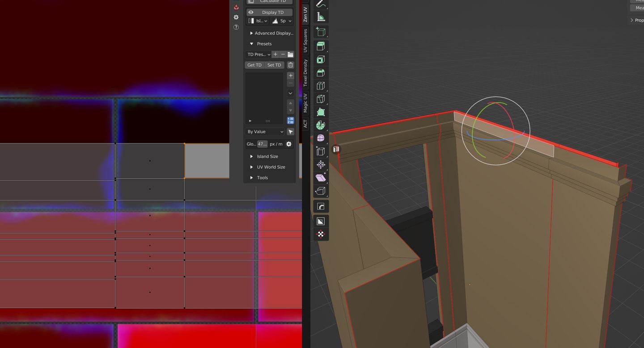Open preset list specials chevron menu
This screenshot has width=644, height=348.
coord(290,93)
